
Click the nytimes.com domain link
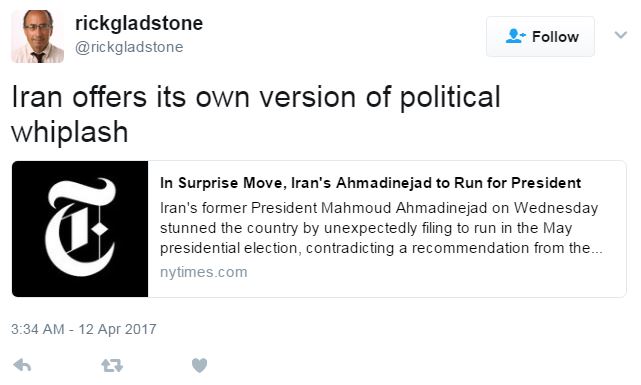[204, 272]
